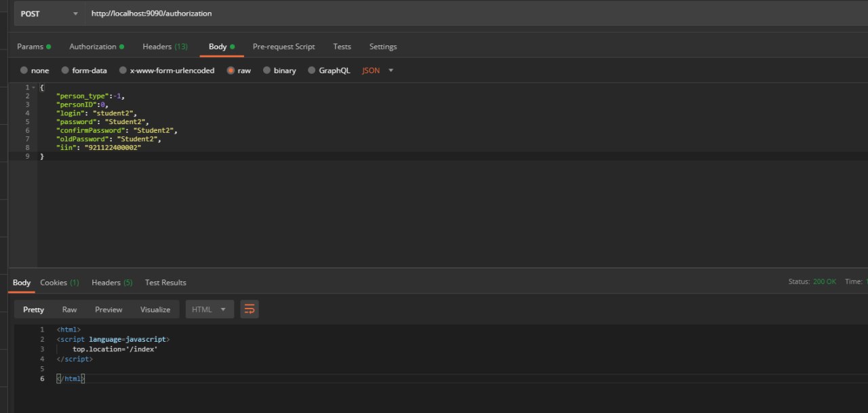Select the request Body tab
Viewport: 868px width, 413px height.
coord(222,47)
